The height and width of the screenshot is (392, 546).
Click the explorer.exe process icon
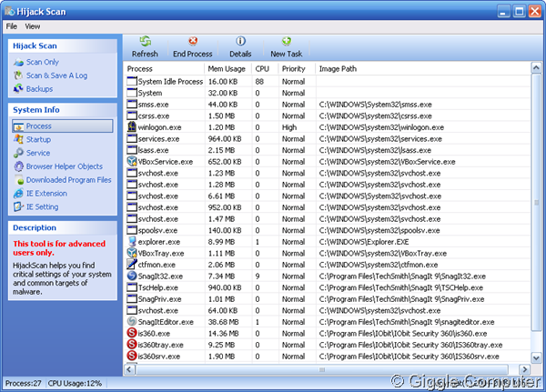pyautogui.click(x=132, y=241)
